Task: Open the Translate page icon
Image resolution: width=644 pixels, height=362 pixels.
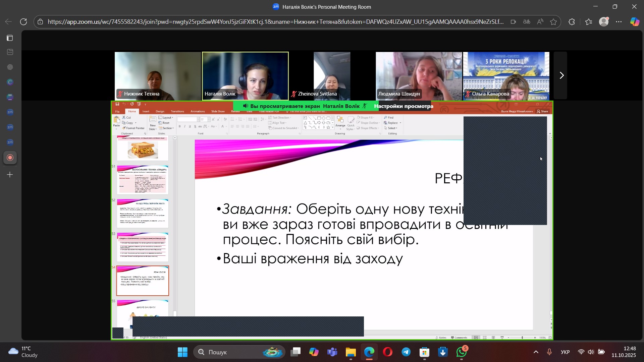Action: pos(527,22)
